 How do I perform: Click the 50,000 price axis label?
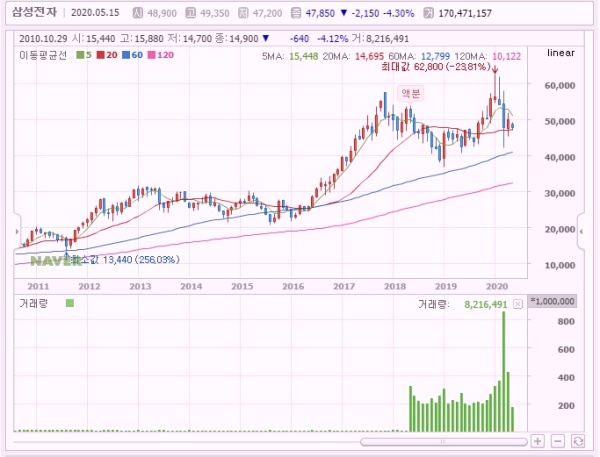[560, 121]
